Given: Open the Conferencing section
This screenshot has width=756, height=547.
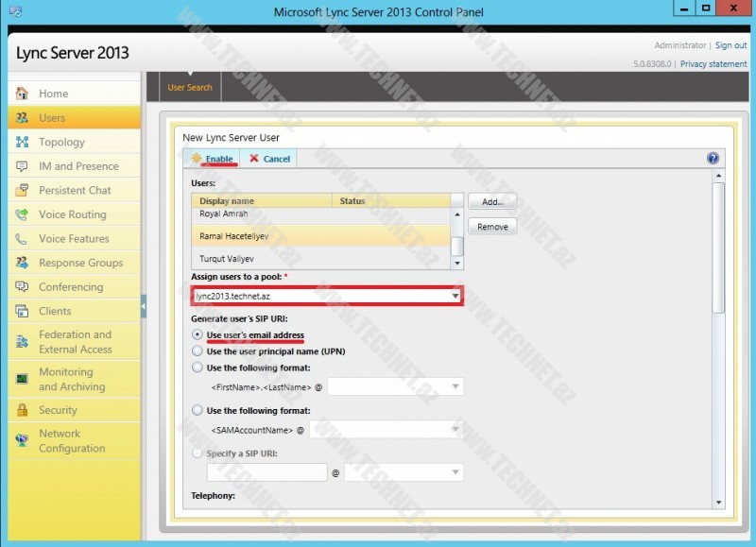Looking at the screenshot, I should coord(21,286).
